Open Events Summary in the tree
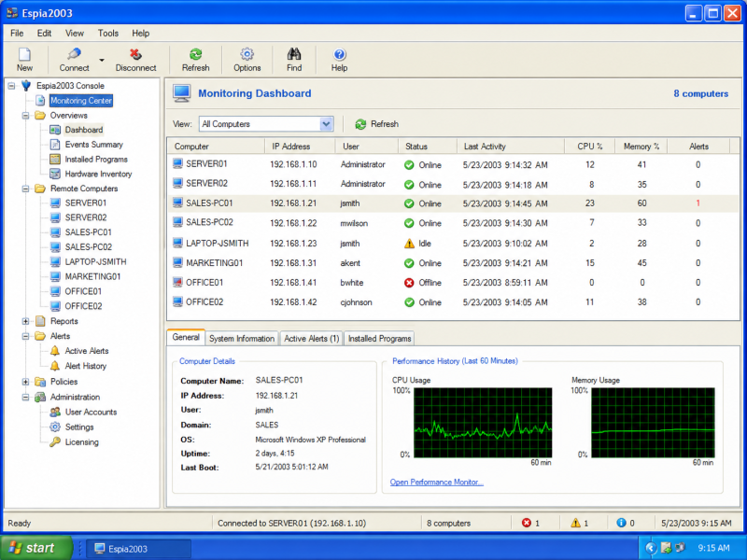747x560 pixels. [x=94, y=145]
